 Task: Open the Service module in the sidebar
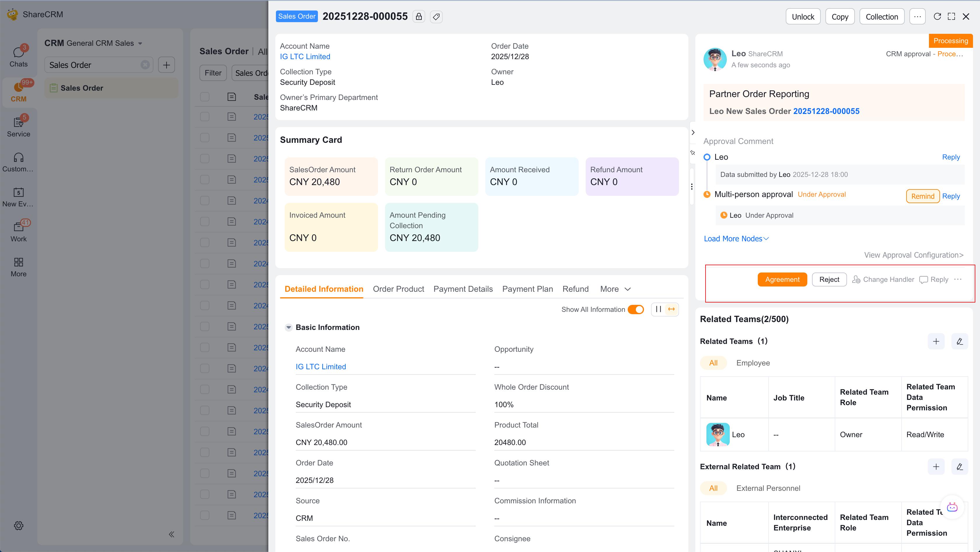(19, 126)
